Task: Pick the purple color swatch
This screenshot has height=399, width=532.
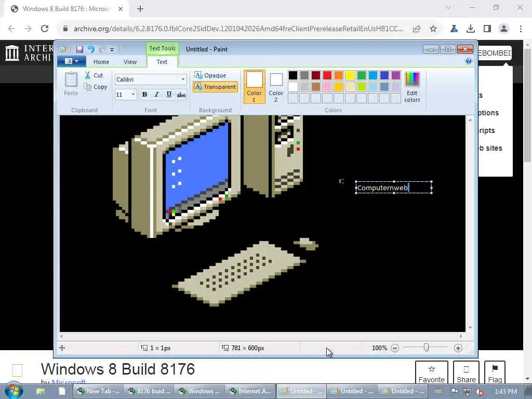Action: [395, 75]
